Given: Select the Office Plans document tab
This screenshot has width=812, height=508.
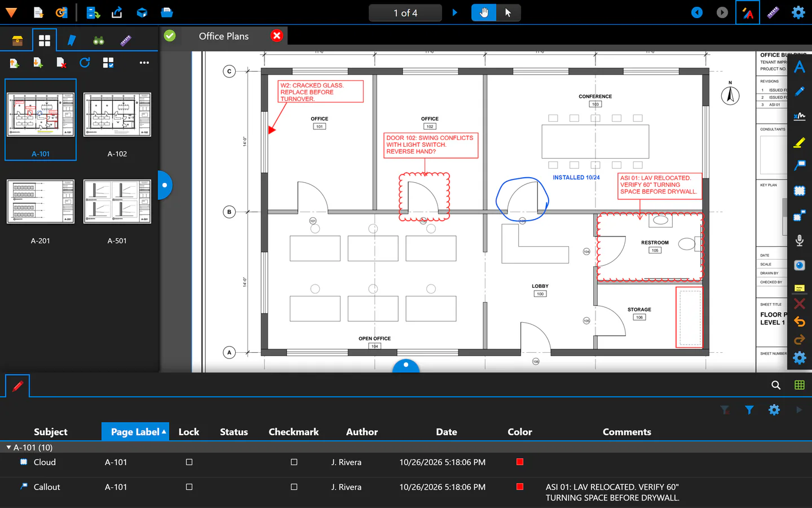Looking at the screenshot, I should tap(224, 36).
